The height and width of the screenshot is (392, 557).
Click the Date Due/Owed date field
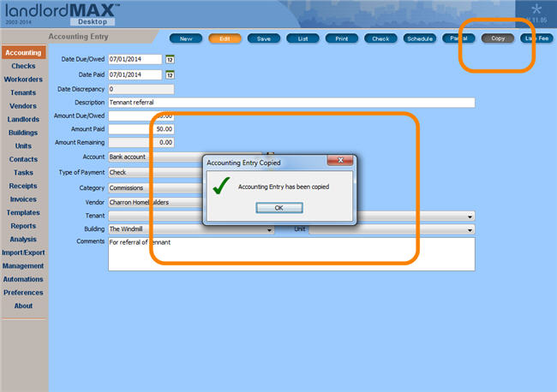coord(135,59)
